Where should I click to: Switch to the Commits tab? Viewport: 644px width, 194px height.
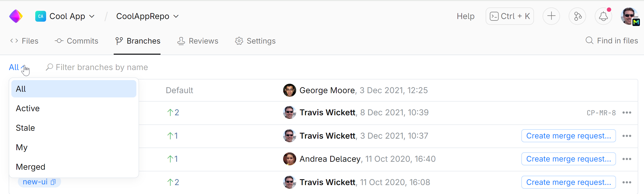(x=77, y=41)
